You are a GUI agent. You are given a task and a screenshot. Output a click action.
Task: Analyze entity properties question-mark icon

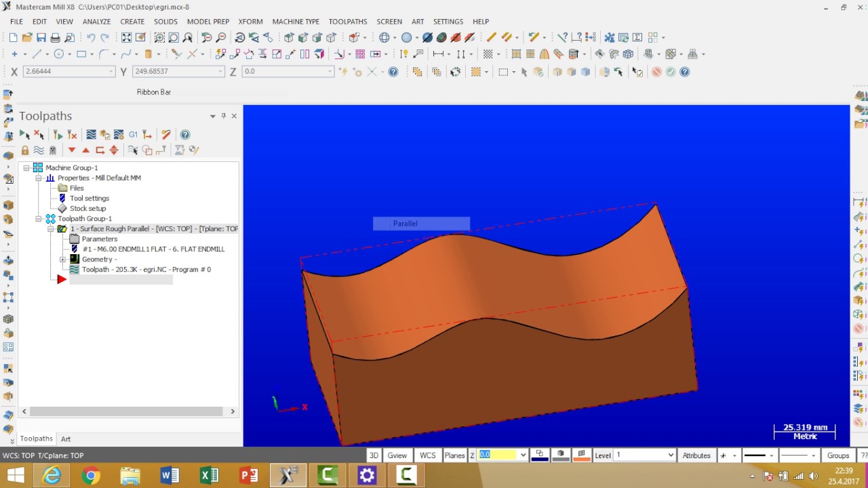click(562, 38)
